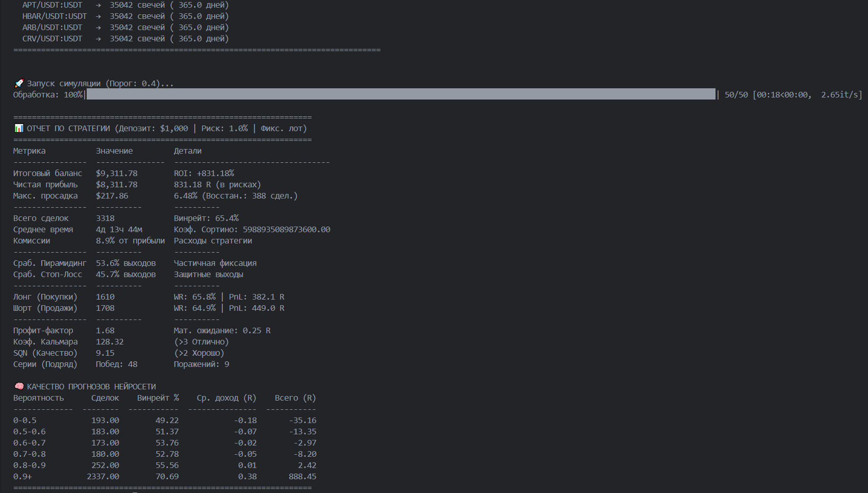
Task: Click the total trades count 3318
Action: (x=105, y=218)
